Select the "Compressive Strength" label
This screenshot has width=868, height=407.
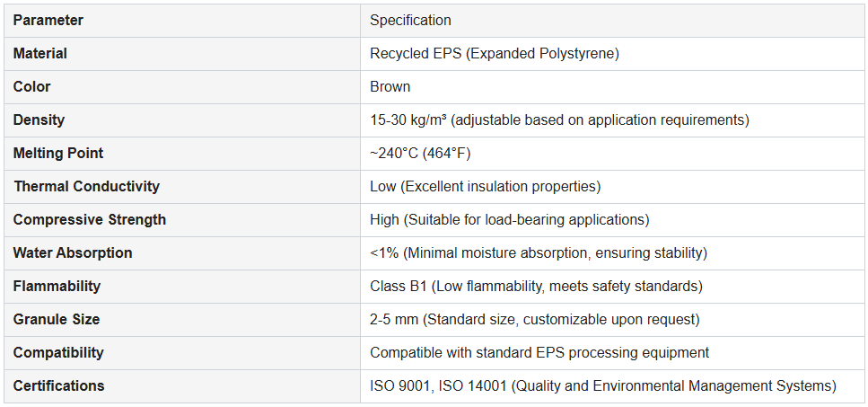coord(89,219)
